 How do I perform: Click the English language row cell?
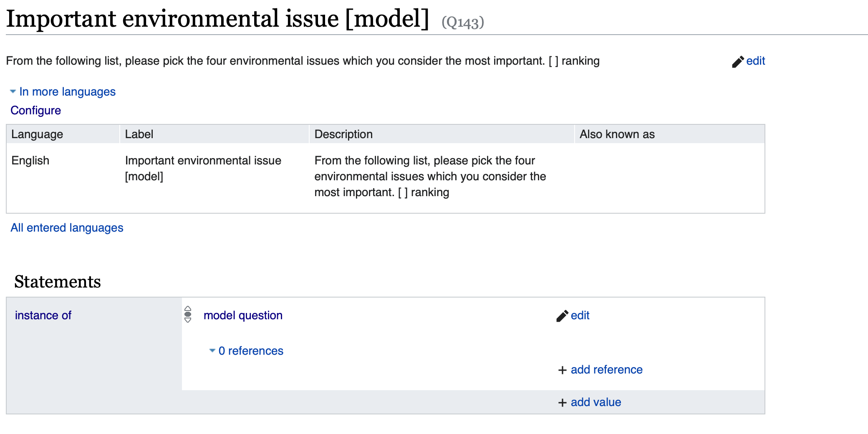click(x=30, y=161)
